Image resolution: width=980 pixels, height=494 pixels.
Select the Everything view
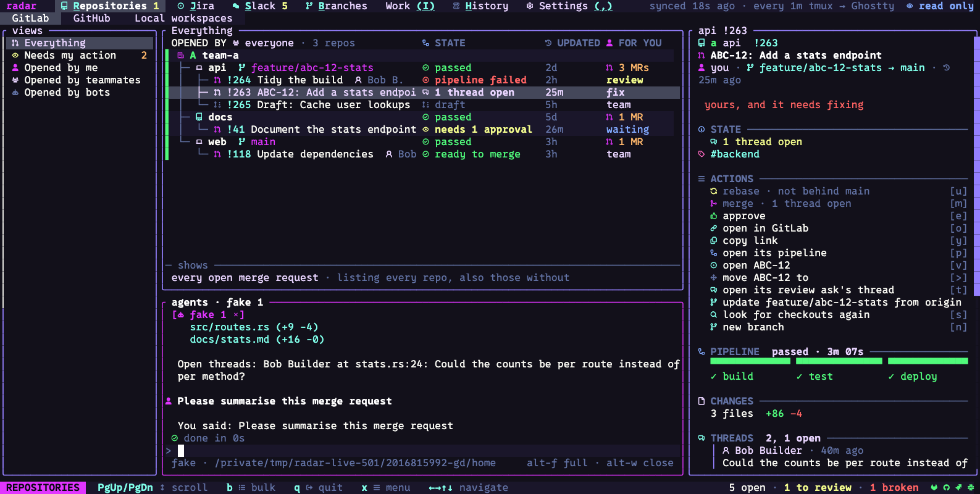pyautogui.click(x=80, y=43)
